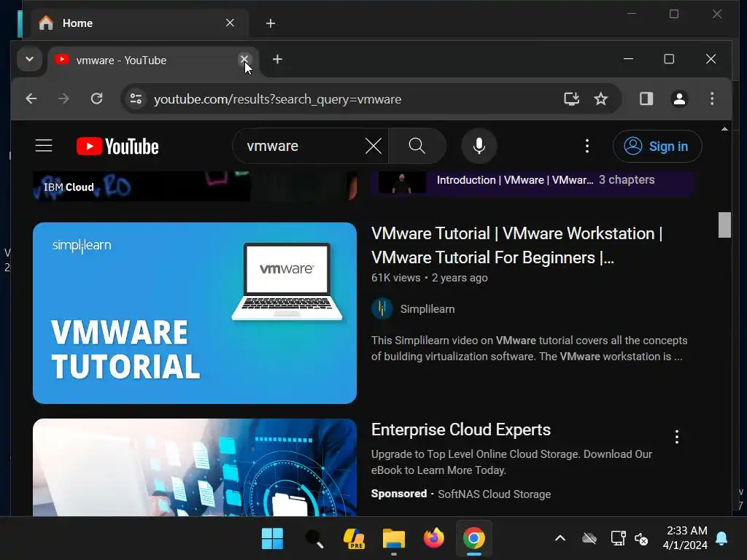Viewport: 747px width, 560px height.
Task: Open options menu for Enterprise Cloud Experts ad
Action: (676, 436)
